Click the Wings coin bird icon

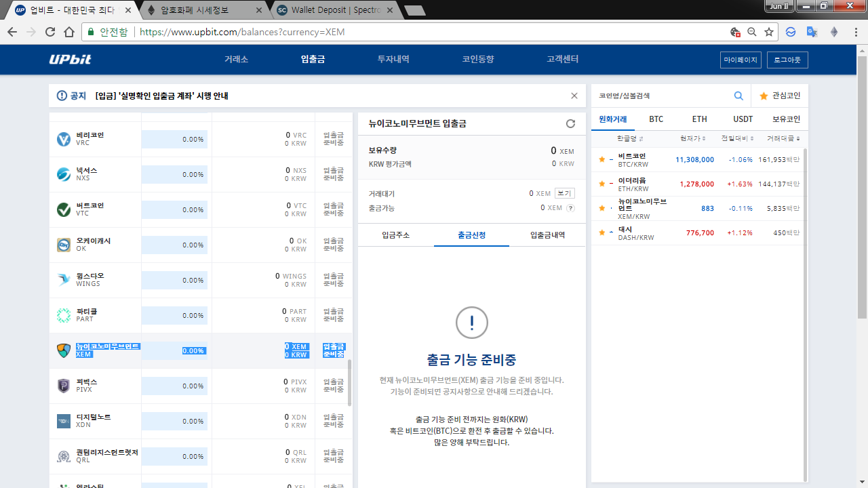(x=64, y=280)
